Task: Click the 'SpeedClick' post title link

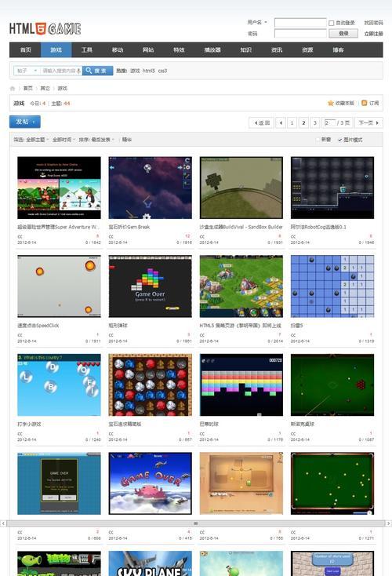Action: tap(38, 326)
